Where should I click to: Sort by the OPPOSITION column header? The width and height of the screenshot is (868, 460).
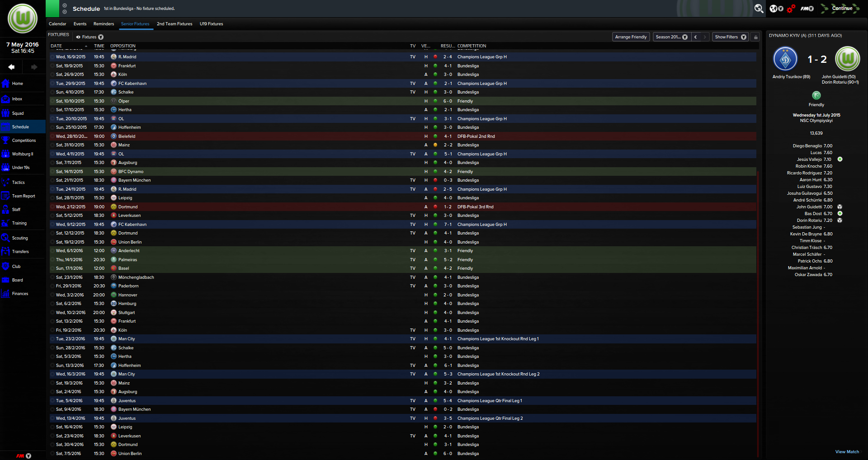pyautogui.click(x=123, y=46)
